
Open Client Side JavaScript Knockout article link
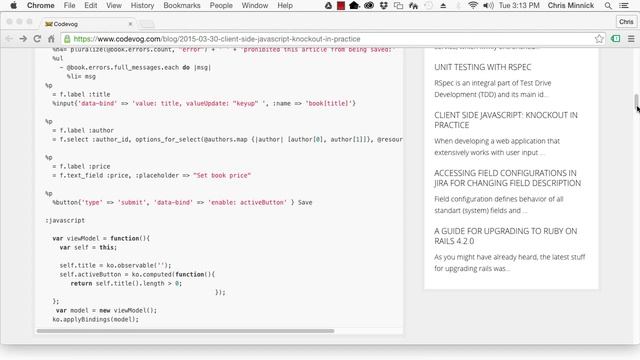(506, 120)
